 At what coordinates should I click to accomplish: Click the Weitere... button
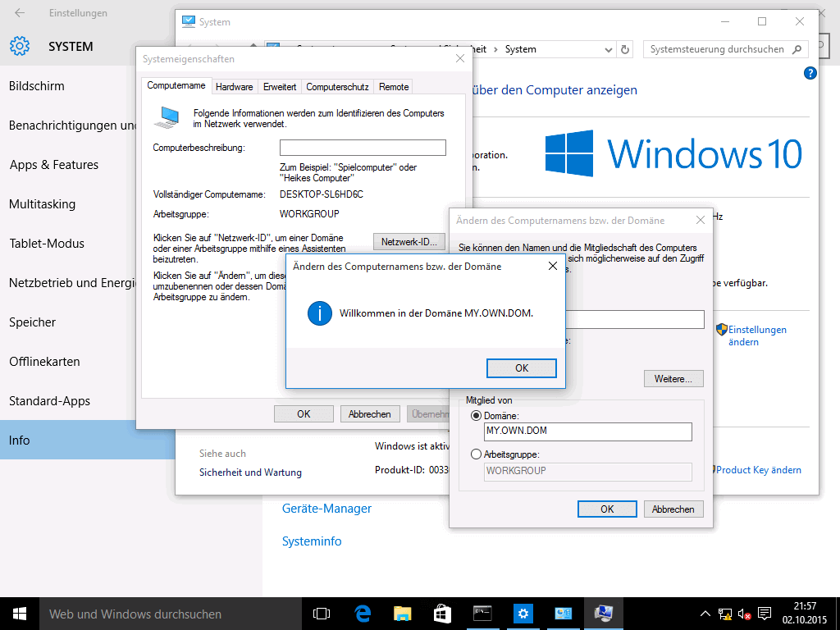tap(673, 379)
